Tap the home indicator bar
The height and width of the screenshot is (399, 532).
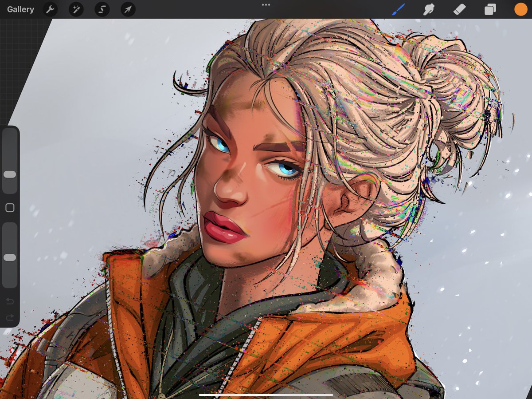(266, 395)
